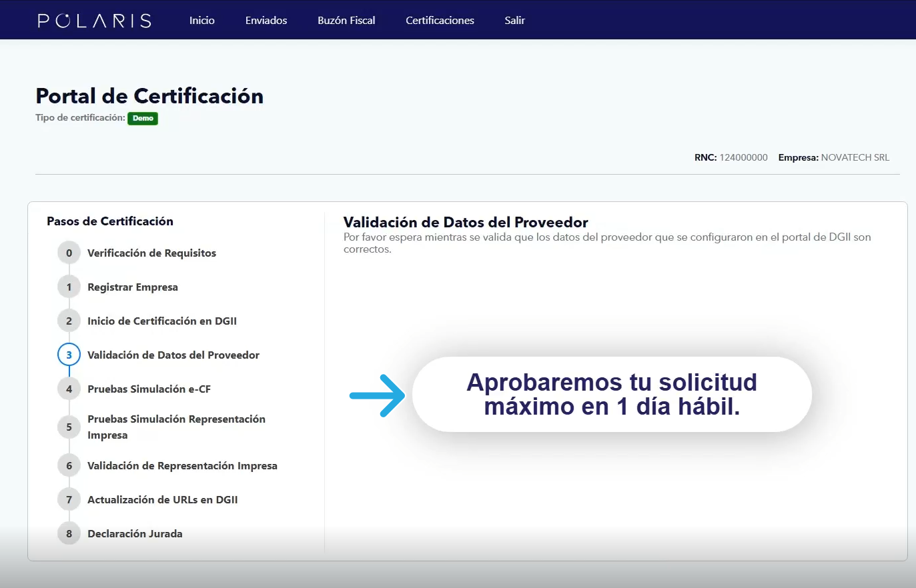The width and height of the screenshot is (916, 588).
Task: Select Verificación de Requisitos step label
Action: click(x=151, y=253)
